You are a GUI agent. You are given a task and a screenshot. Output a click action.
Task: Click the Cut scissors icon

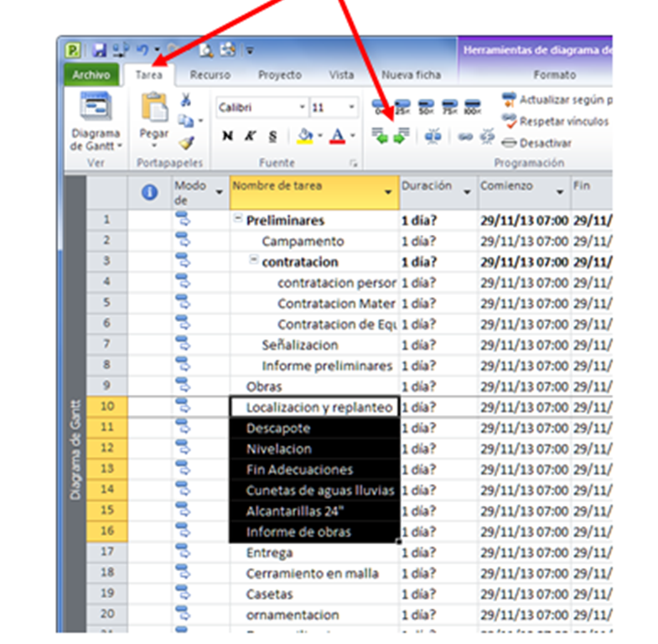click(185, 100)
